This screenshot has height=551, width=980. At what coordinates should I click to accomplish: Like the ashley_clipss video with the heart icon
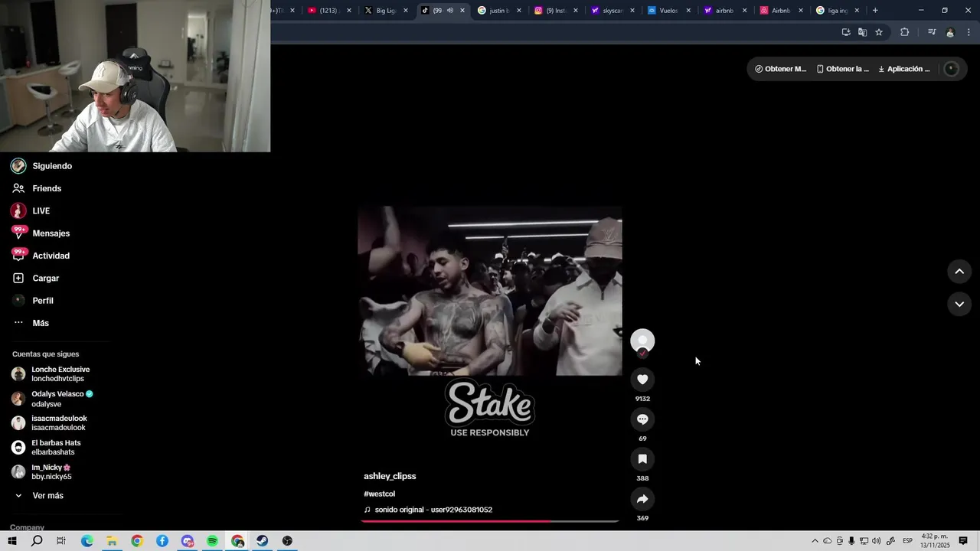(642, 380)
